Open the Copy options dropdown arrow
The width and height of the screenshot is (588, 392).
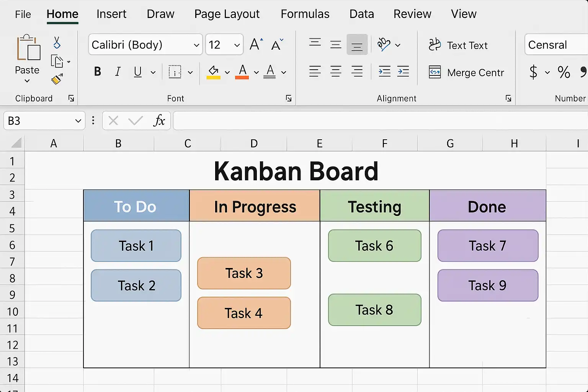(x=69, y=62)
